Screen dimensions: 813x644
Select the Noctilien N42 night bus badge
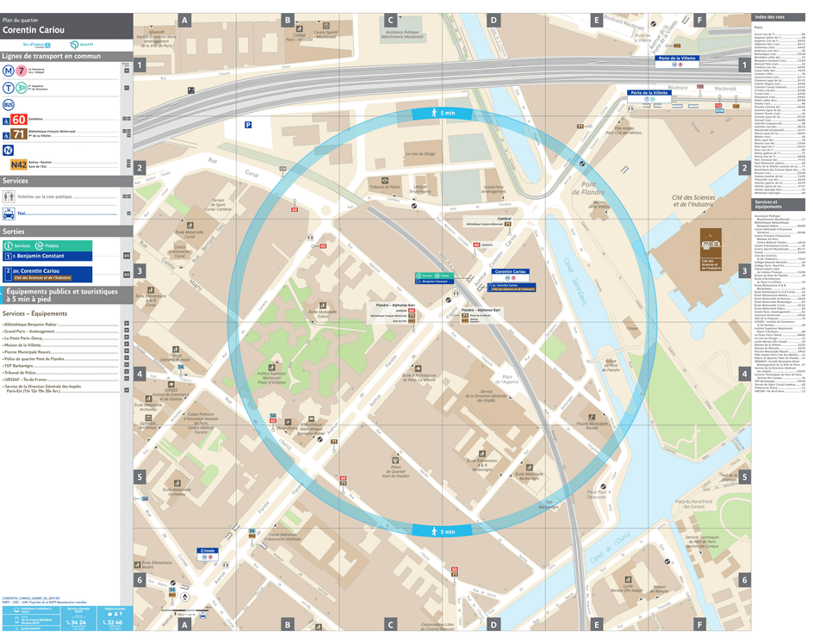pos(19,164)
